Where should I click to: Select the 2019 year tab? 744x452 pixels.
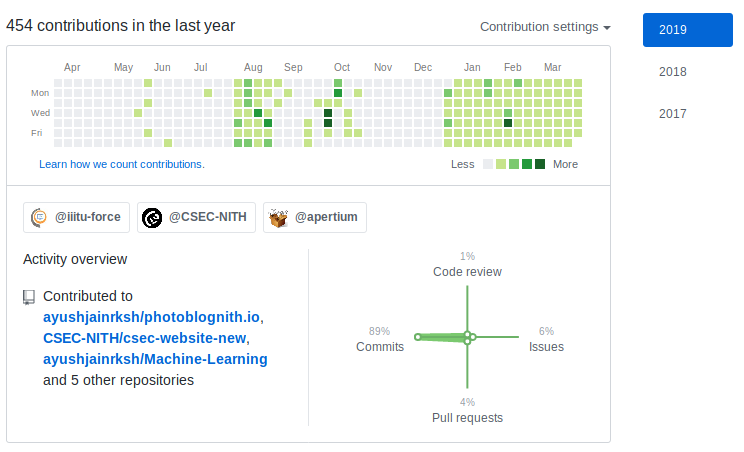(687, 30)
